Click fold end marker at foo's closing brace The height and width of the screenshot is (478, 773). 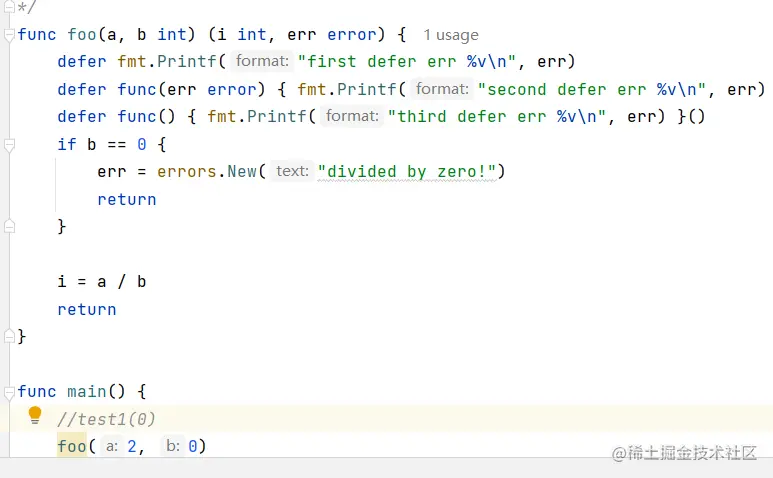[9, 336]
